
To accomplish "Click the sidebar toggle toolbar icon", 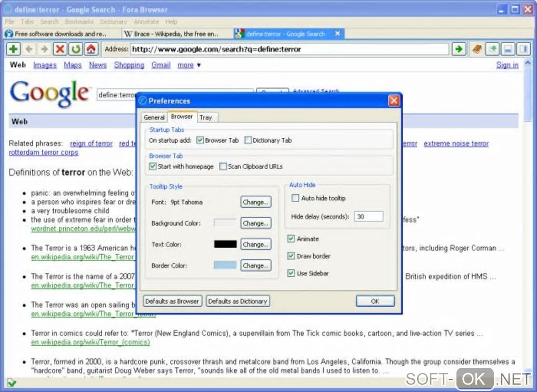I will tap(524, 49).
